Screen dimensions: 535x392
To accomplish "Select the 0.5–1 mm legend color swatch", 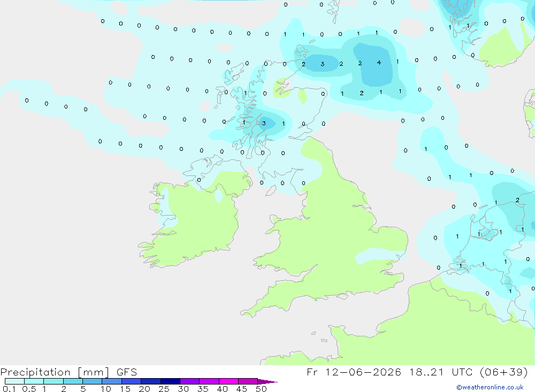I will click(34, 381).
